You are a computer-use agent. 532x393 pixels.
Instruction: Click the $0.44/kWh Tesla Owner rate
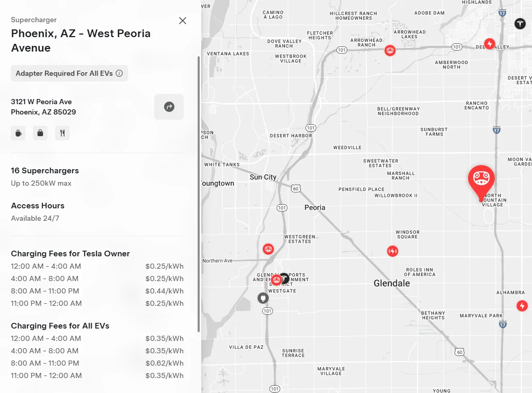click(165, 291)
